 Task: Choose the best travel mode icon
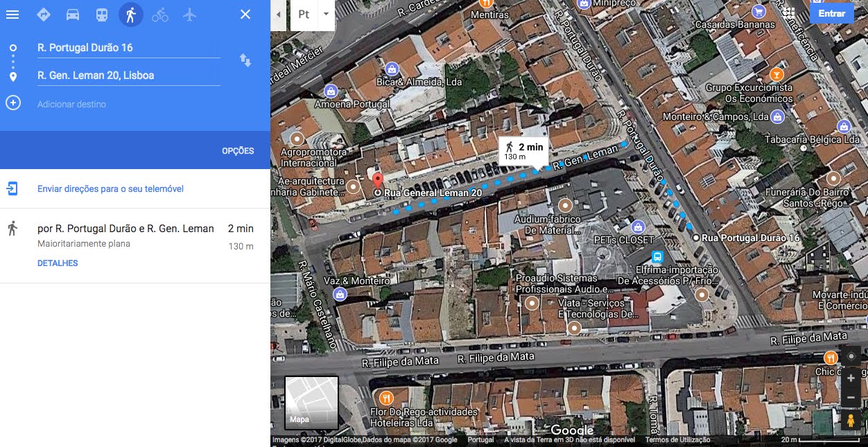tap(43, 14)
